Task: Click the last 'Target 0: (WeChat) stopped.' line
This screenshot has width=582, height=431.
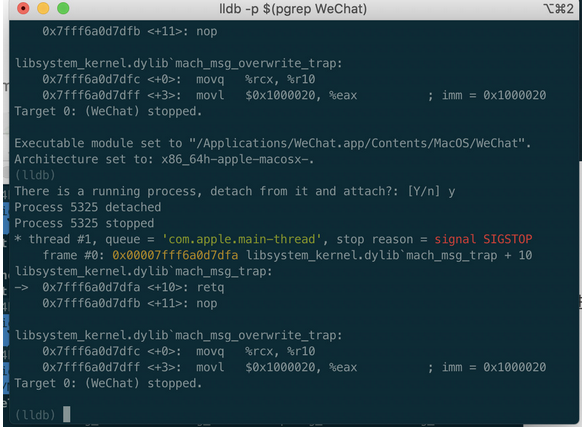Action: [108, 383]
